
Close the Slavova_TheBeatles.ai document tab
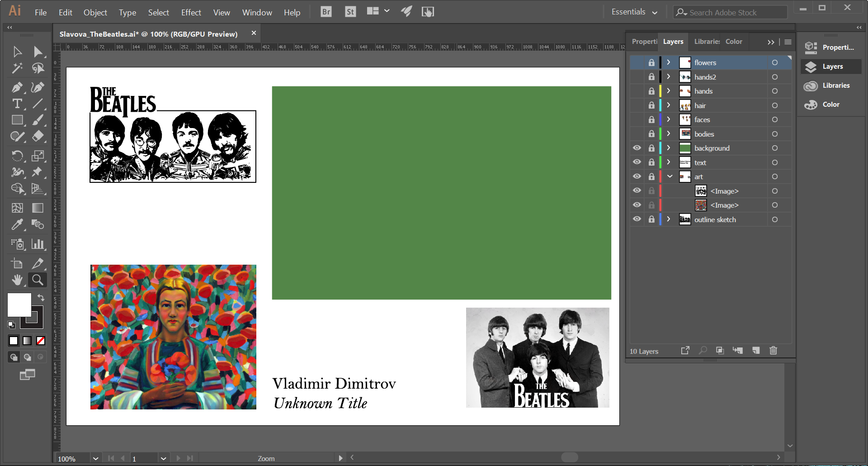254,33
